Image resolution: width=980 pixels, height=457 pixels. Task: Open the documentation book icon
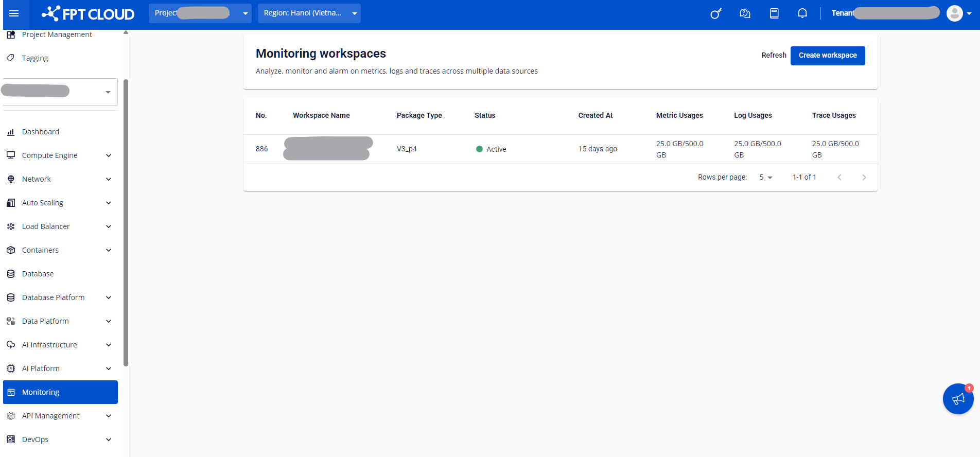[x=774, y=13]
